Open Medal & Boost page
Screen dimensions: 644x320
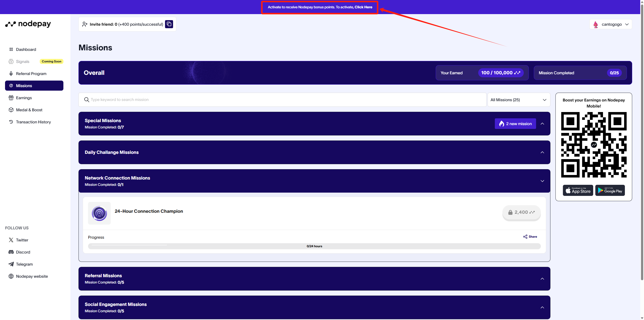tap(34, 110)
